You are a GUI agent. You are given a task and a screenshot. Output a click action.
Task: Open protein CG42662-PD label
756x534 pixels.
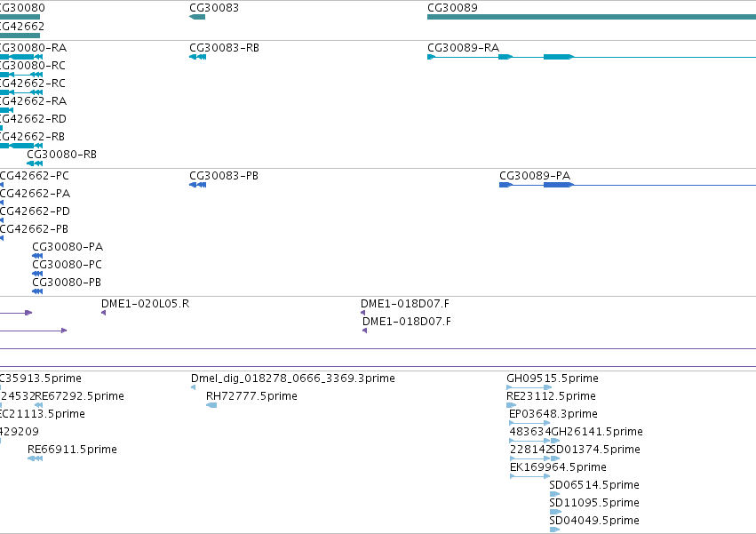[x=35, y=211]
